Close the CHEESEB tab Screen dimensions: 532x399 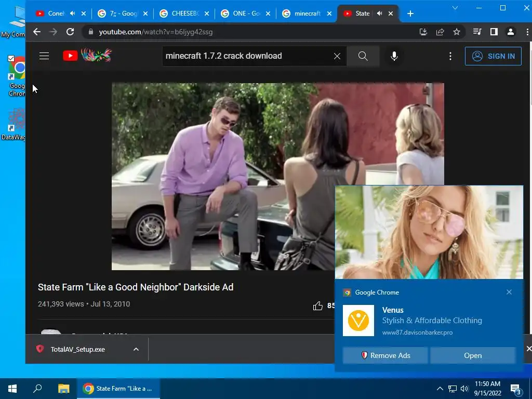tap(207, 14)
